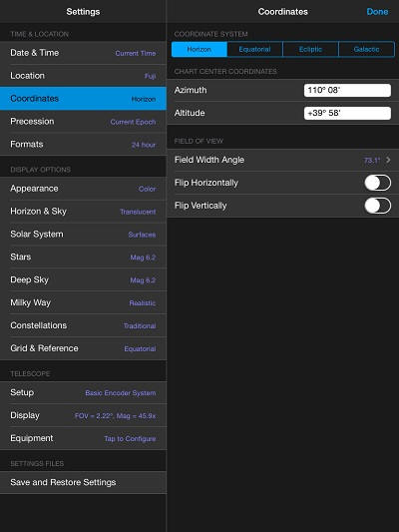Switch to Equatorial coordinate system
Screen dimensions: 399x532
tap(255, 49)
